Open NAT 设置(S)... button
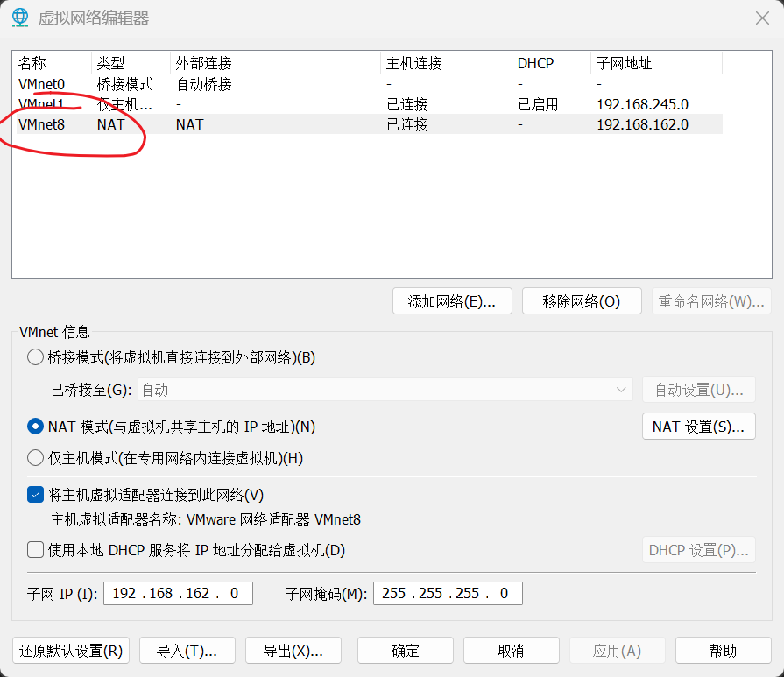This screenshot has height=677, width=784. [x=698, y=427]
